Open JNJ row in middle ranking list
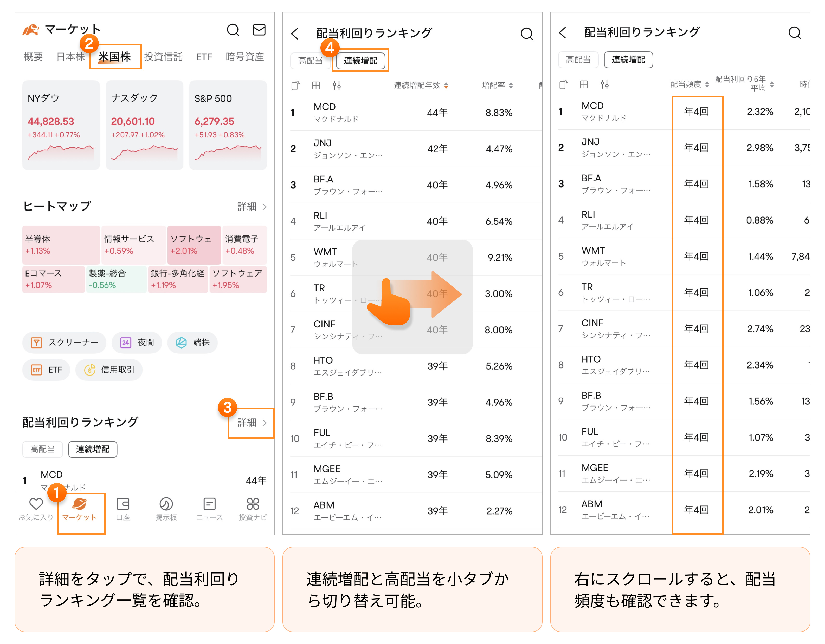The image size is (825, 644). click(x=416, y=149)
